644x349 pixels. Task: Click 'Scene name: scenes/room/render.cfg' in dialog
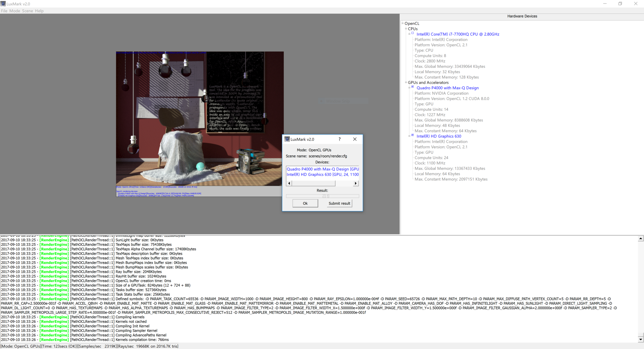(316, 156)
